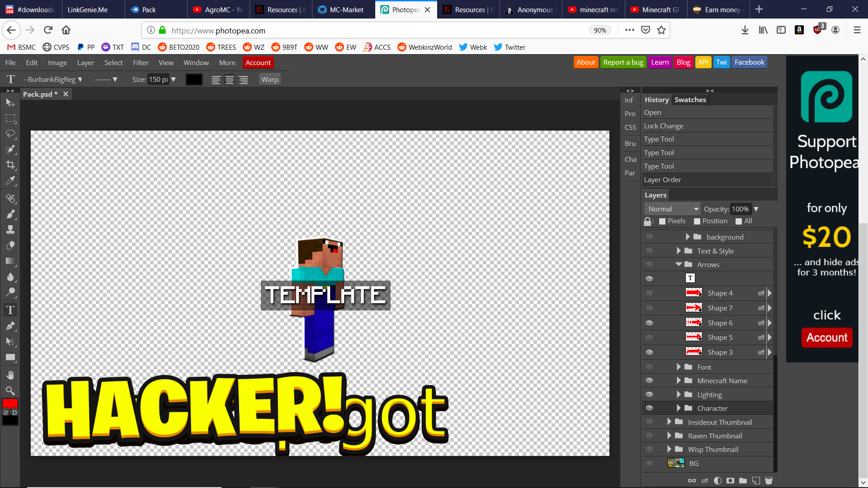Toggle visibility of Shape 6 layer

[x=649, y=323]
